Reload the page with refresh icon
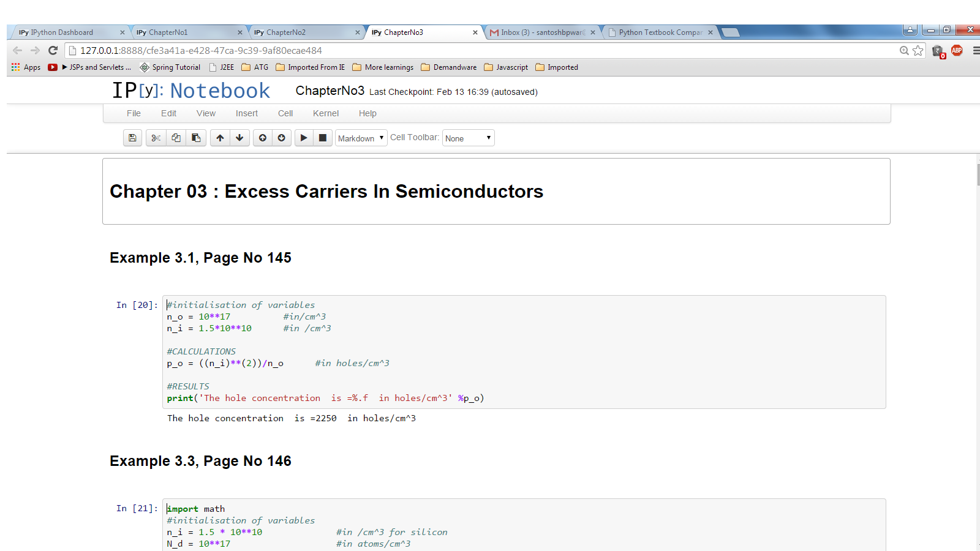 tap(53, 51)
